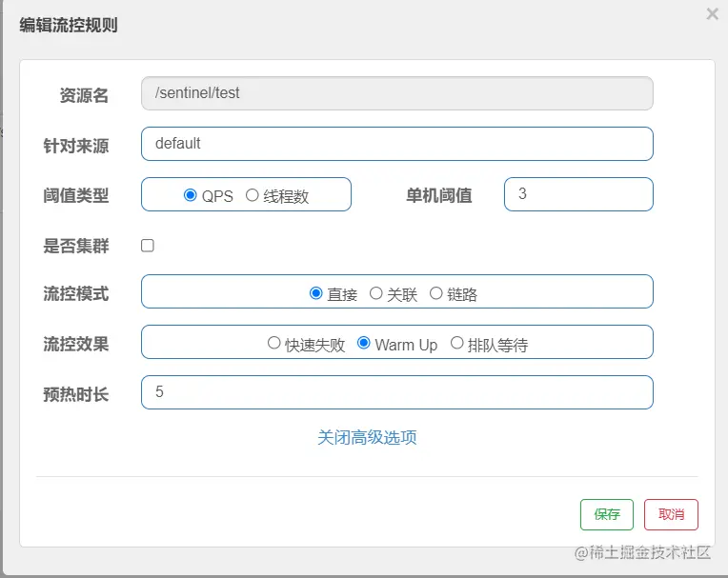Click the 流控效果 label
The image size is (728, 578).
(76, 344)
